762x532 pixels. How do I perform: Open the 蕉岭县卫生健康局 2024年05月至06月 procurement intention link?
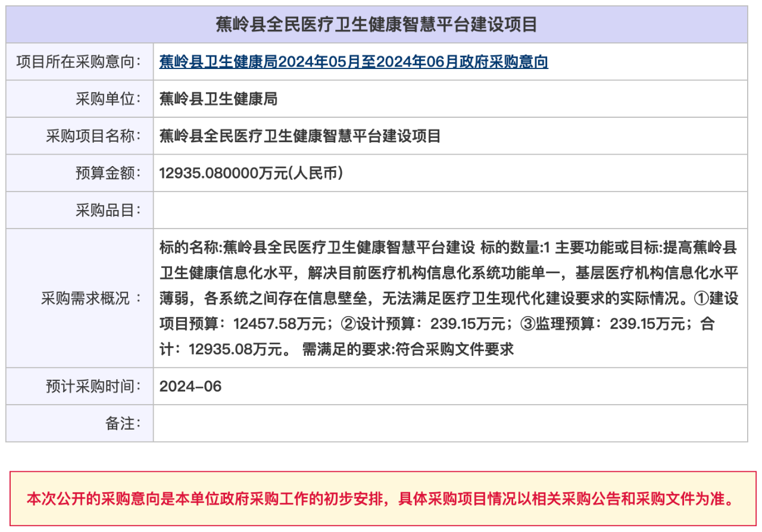354,62
